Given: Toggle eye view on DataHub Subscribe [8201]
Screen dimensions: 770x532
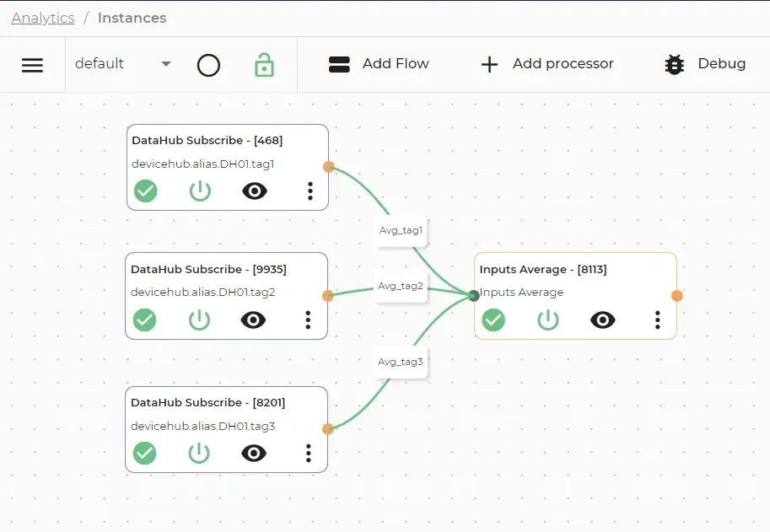Looking at the screenshot, I should point(254,453).
